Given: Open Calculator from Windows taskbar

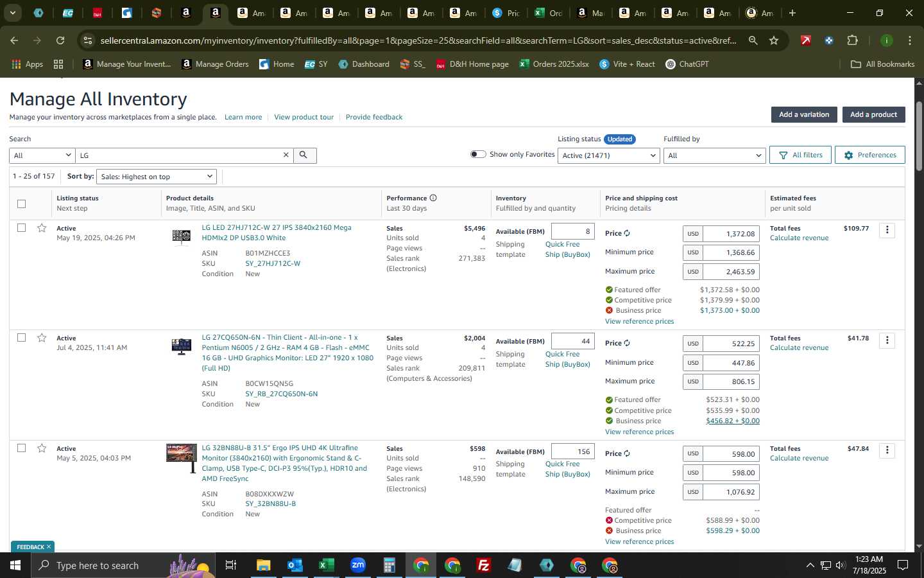Looking at the screenshot, I should coord(389,565).
